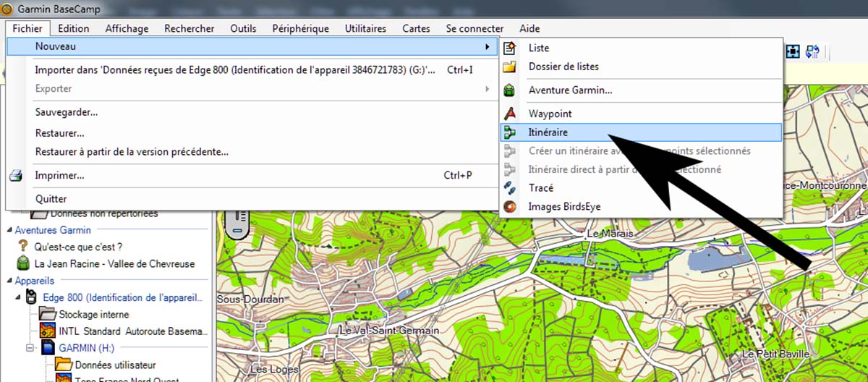Click Imprimer... with the printer icon
This screenshot has width=868, height=382.
[x=252, y=175]
